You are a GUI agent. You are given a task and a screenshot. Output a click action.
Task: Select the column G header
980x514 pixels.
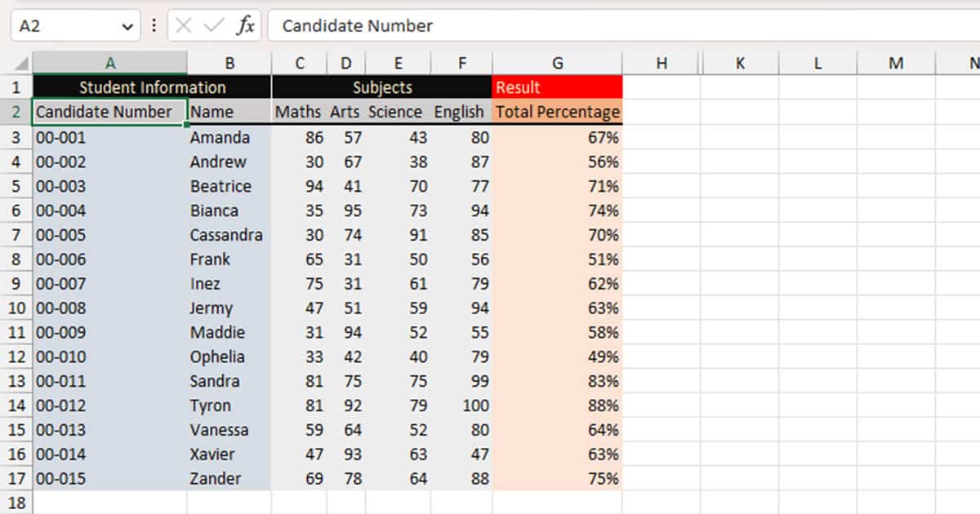coord(557,64)
